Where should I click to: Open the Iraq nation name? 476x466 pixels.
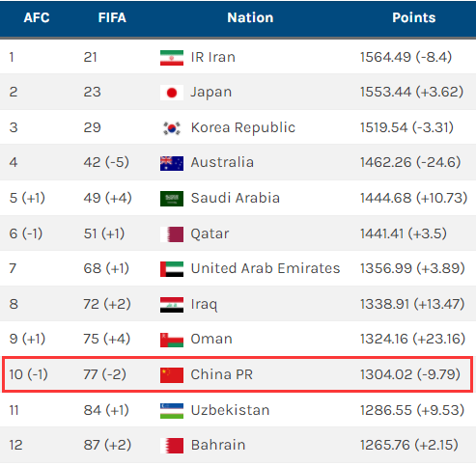pyautogui.click(x=204, y=304)
